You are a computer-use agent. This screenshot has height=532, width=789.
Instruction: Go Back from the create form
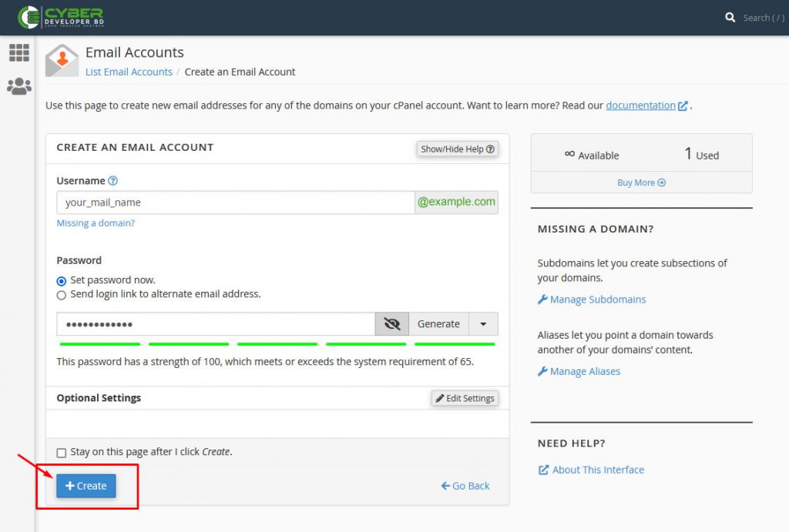pyautogui.click(x=465, y=486)
